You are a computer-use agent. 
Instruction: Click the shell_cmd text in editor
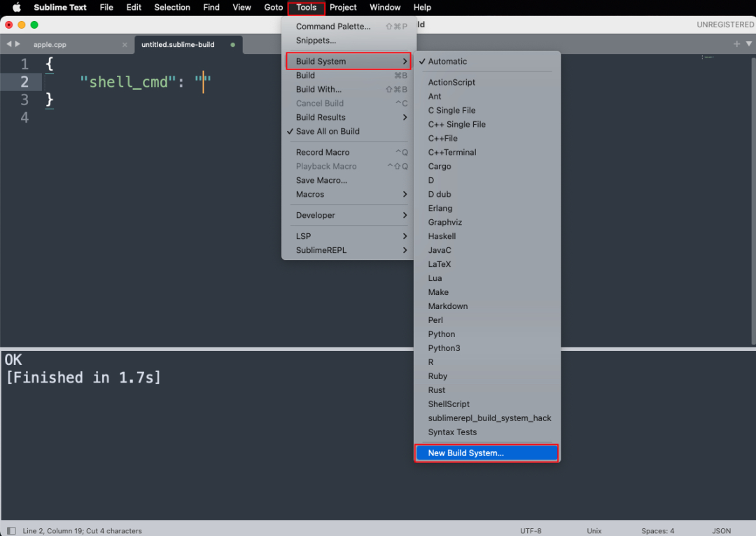[128, 82]
